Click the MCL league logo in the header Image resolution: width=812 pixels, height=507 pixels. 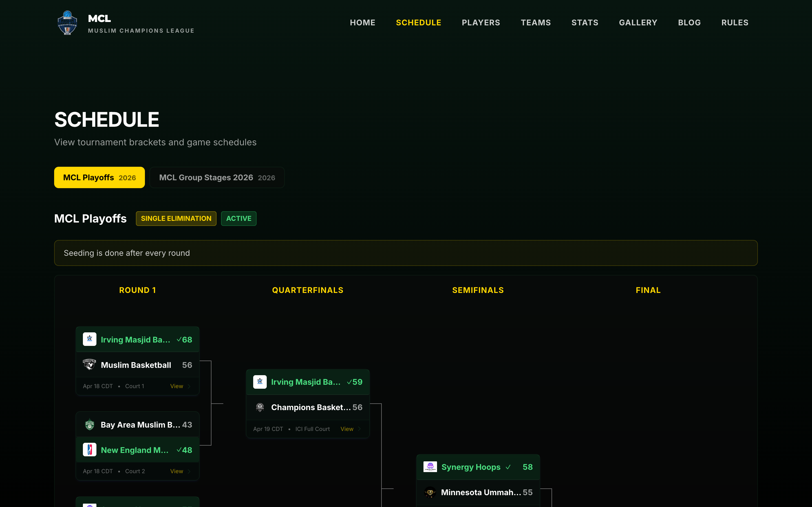67,23
